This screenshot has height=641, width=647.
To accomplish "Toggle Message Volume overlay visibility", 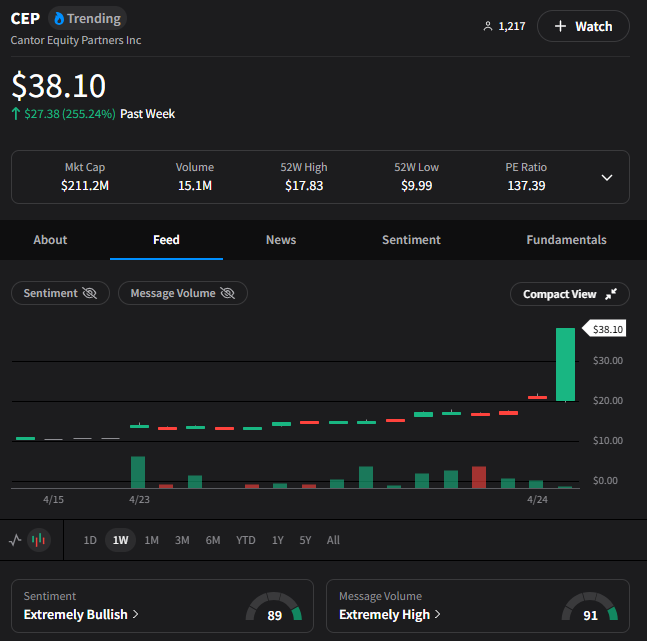I will (x=183, y=293).
